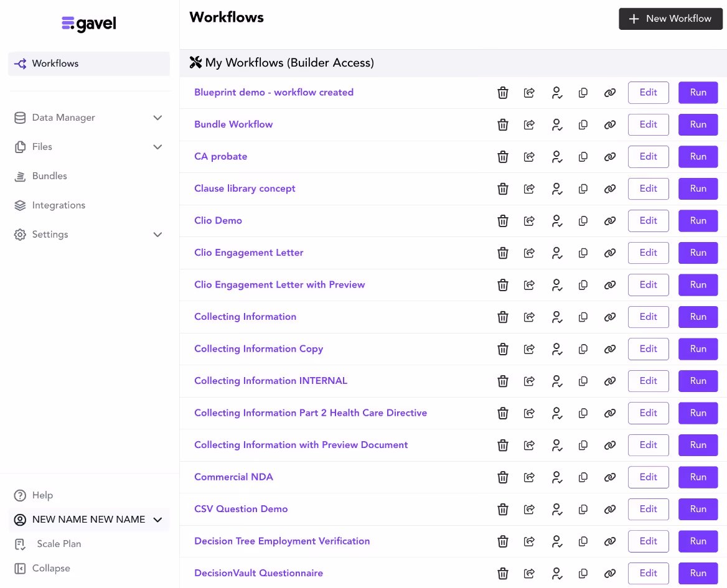Expand the Files section chevron

pos(157,147)
